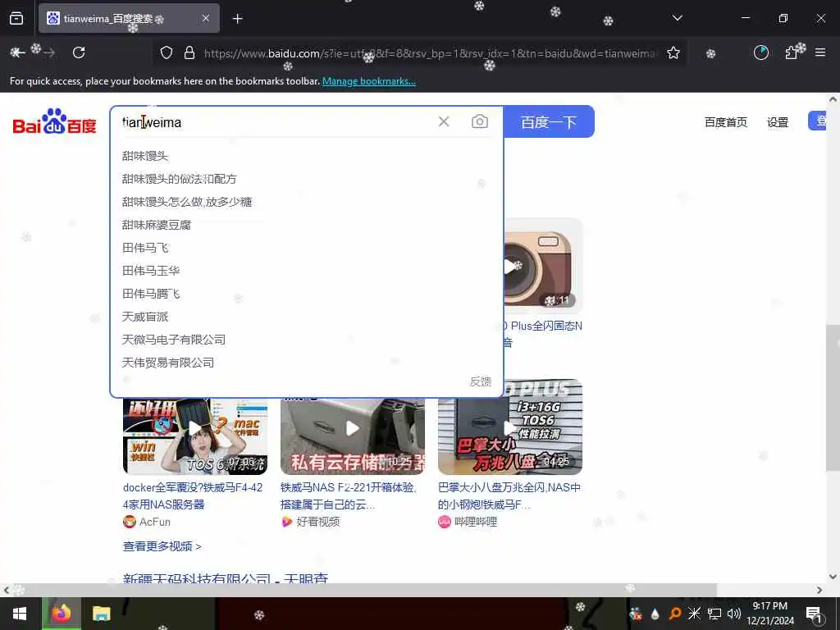Select suggestion 天伟贸易有限公司
The height and width of the screenshot is (630, 840).
click(x=167, y=363)
